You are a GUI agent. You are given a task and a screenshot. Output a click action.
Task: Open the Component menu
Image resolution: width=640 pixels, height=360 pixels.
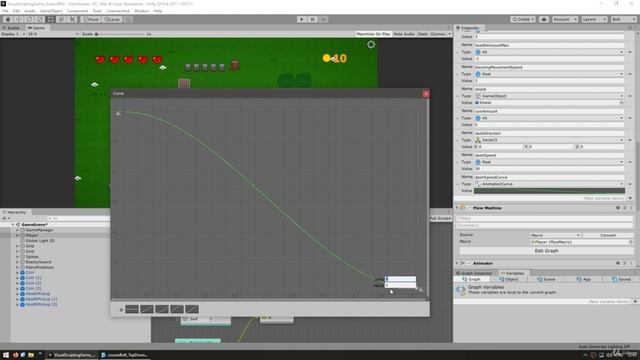77,11
